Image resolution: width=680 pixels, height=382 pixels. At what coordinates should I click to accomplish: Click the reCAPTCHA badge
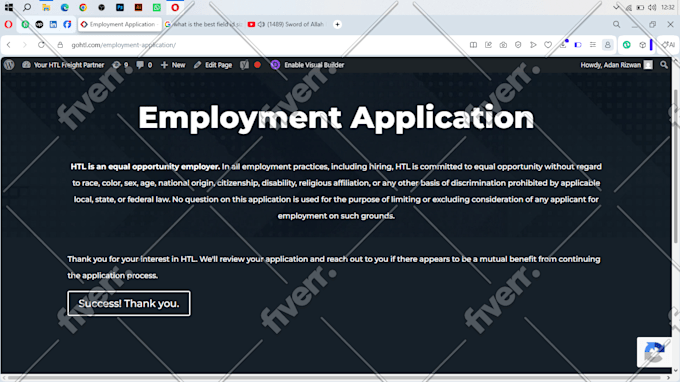pyautogui.click(x=654, y=352)
